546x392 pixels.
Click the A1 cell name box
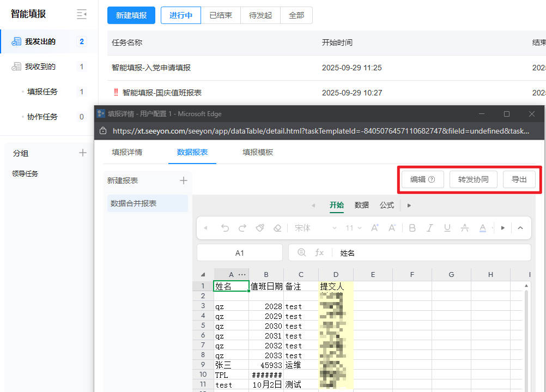240,253
